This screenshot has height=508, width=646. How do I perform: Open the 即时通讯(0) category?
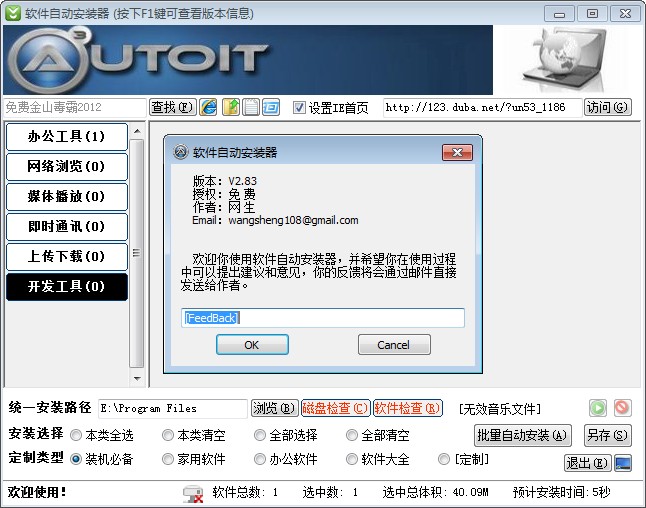(x=67, y=227)
